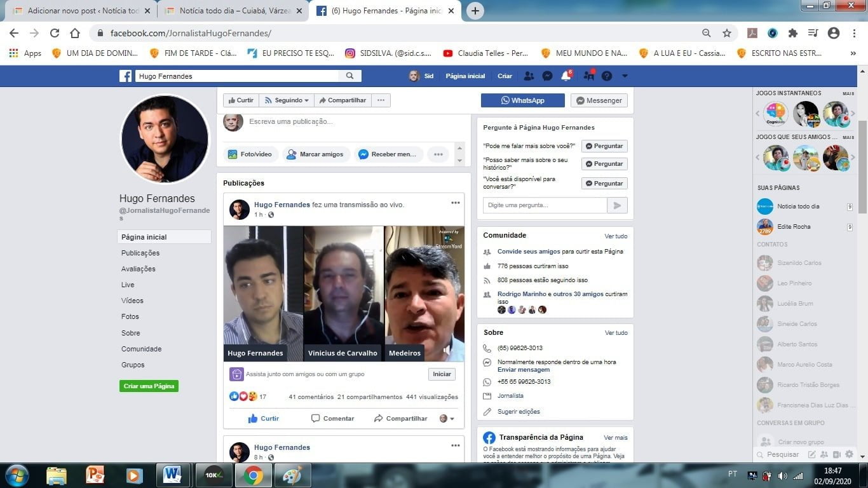Open Chrome three-dot menu

pyautogui.click(x=854, y=33)
